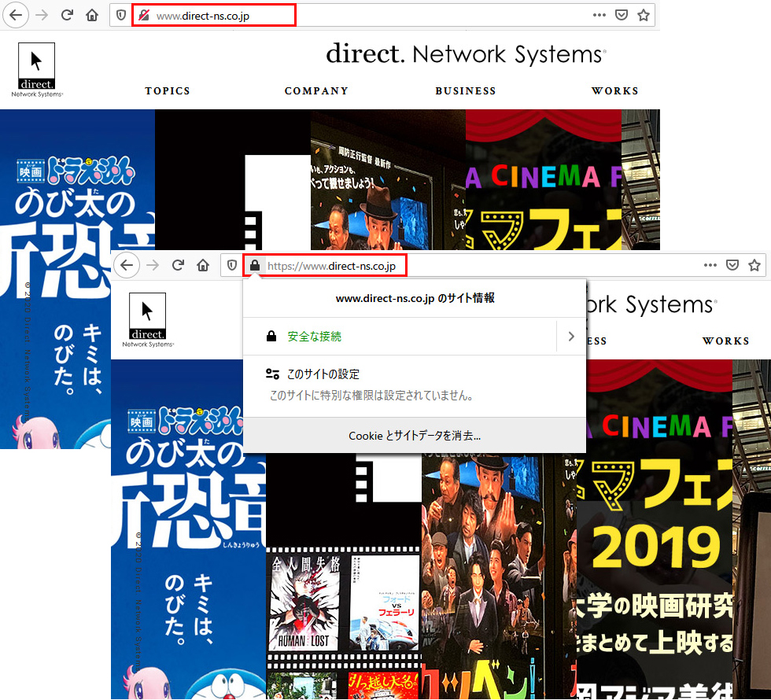Viewport: 771px width, 700px height.
Task: Bookmark the page with the star in the lower window
Action: coord(754,266)
